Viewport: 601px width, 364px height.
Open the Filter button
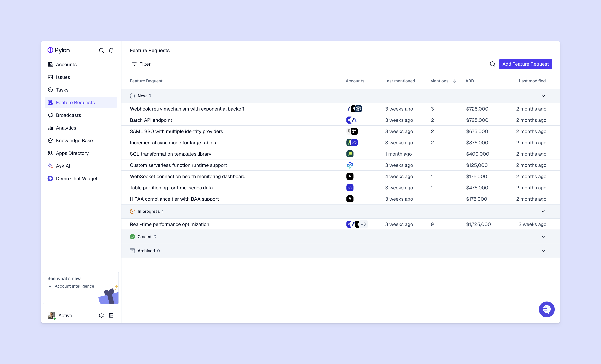click(x=141, y=64)
